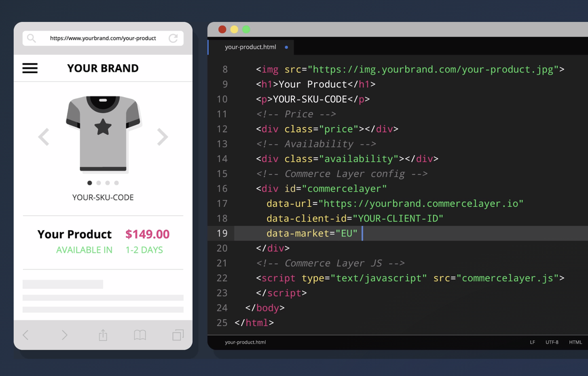Click the magnifying glass in the address bar
588x376 pixels.
click(31, 38)
